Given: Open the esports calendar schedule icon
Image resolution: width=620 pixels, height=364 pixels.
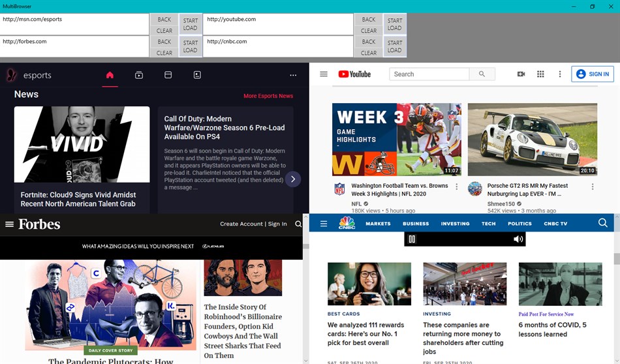Looking at the screenshot, I should pyautogui.click(x=168, y=75).
